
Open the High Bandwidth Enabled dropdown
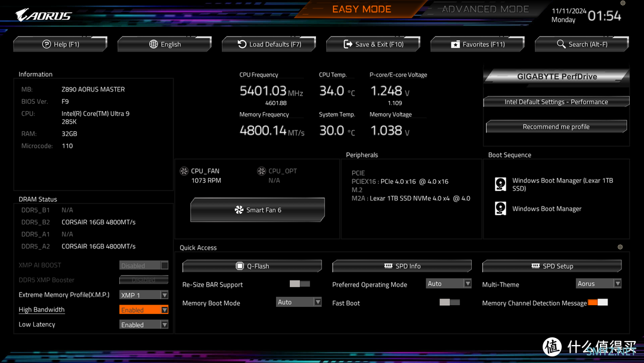144,310
